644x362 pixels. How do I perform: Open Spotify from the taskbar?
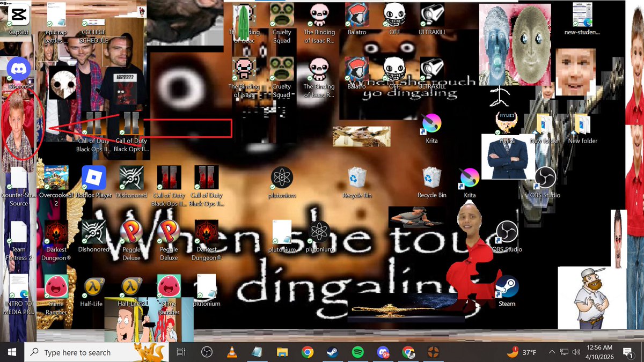tap(358, 352)
